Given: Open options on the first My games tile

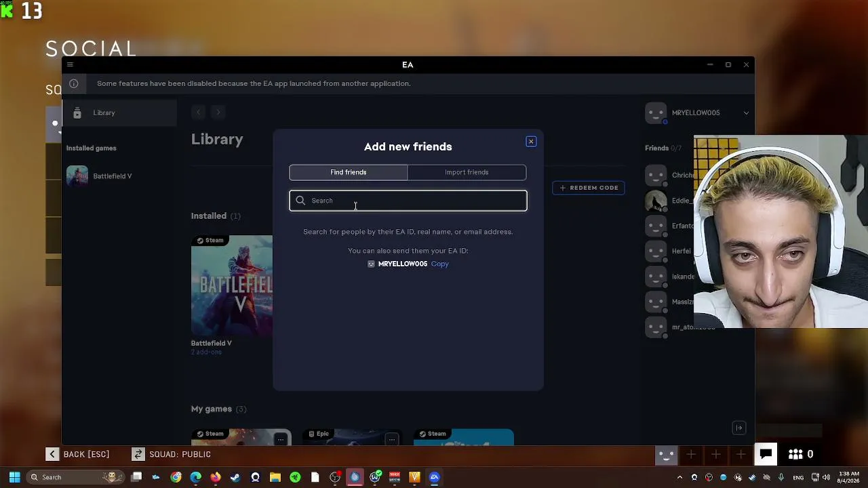Looking at the screenshot, I should 280,440.
